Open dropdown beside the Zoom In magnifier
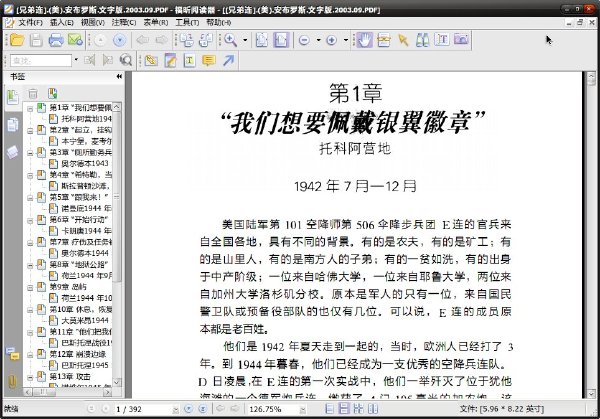This screenshot has height=419, width=600. coord(245,40)
